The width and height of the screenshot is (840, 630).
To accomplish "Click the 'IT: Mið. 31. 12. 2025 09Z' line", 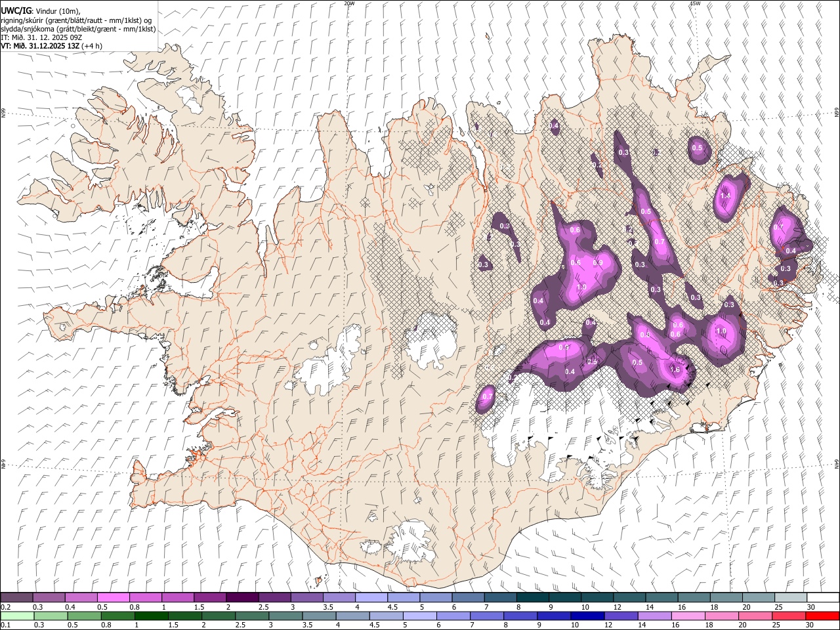I will pyautogui.click(x=41, y=37).
